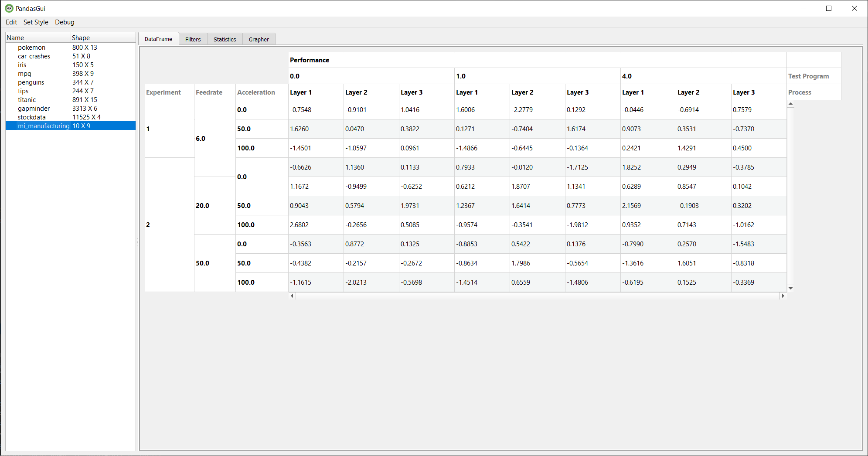
Task: Select Feedrate 20.0 index cell
Action: coord(214,206)
